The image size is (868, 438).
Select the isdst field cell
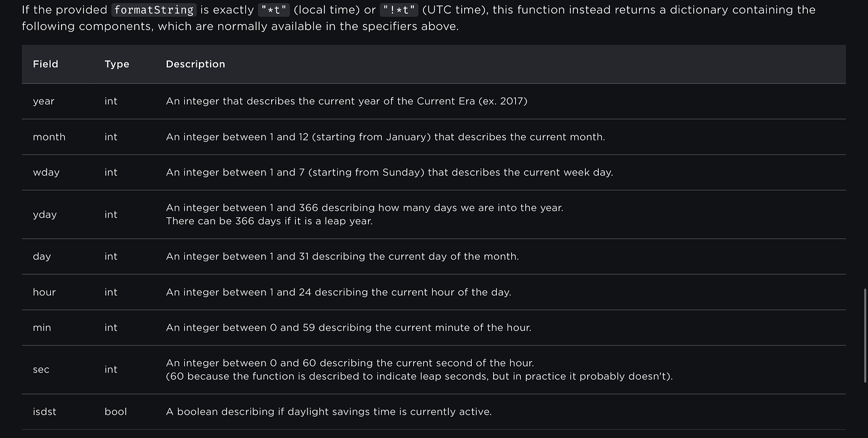click(x=45, y=412)
